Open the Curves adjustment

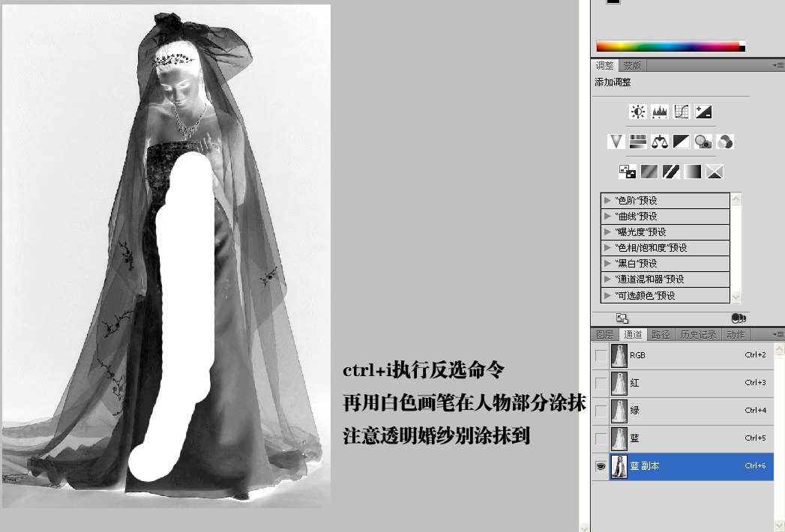click(x=682, y=112)
